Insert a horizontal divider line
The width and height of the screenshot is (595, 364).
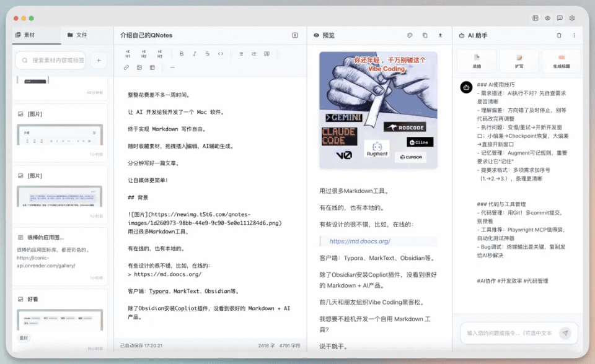(172, 67)
